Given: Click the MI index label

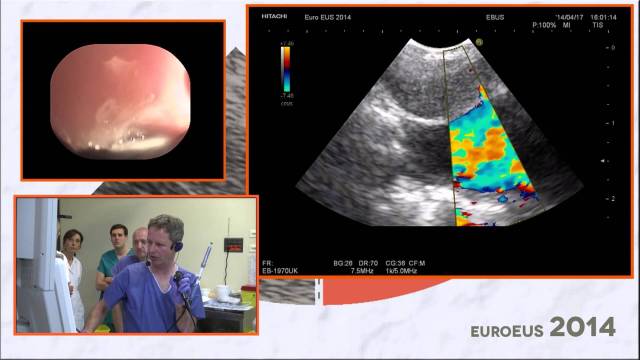Looking at the screenshot, I should pyautogui.click(x=567, y=25).
